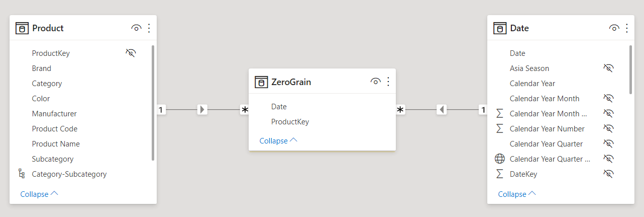Collapse the ZeroGrain table card

pos(278,141)
